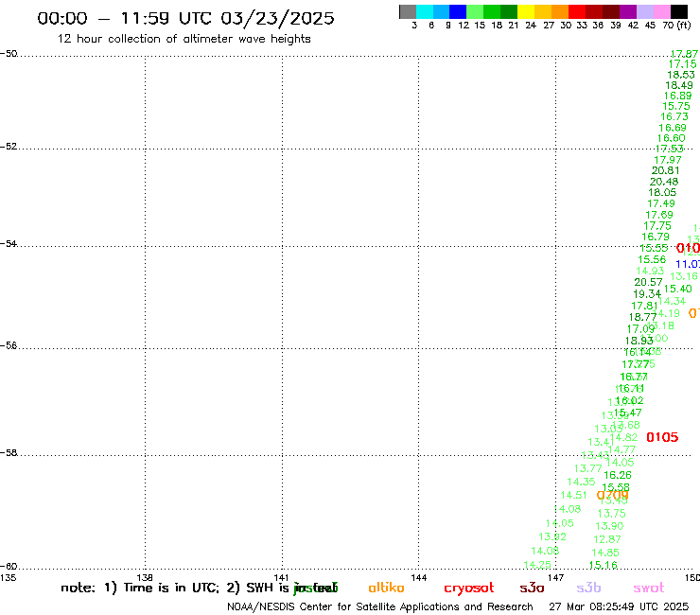Click the longitude axis label 147
This screenshot has width=700, height=615.
555,578
